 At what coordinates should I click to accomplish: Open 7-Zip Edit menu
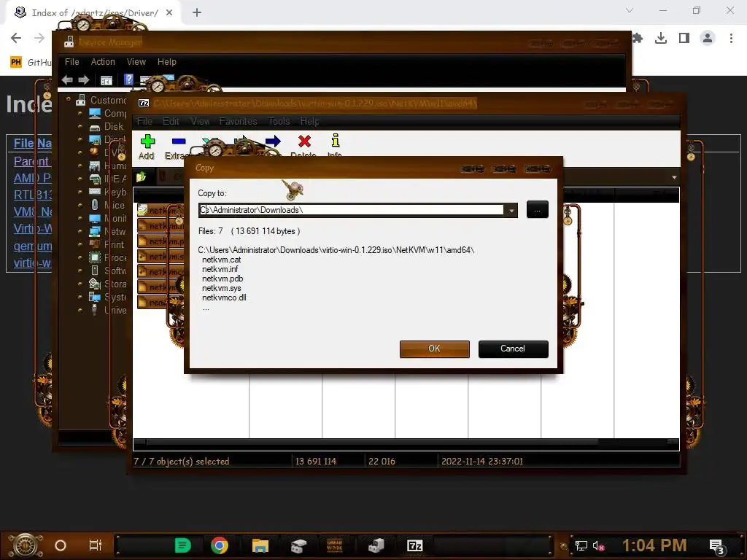(x=171, y=122)
